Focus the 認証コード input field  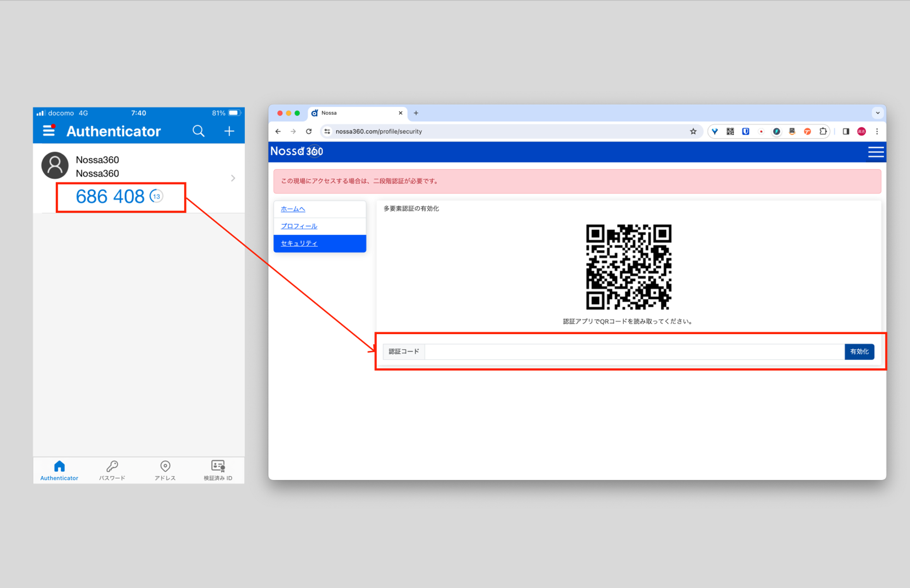coord(634,352)
